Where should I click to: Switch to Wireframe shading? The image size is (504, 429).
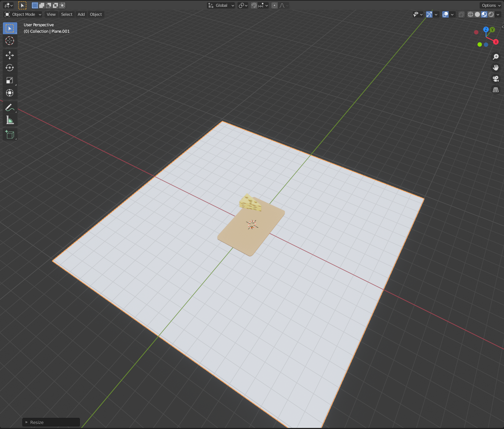pos(471,14)
